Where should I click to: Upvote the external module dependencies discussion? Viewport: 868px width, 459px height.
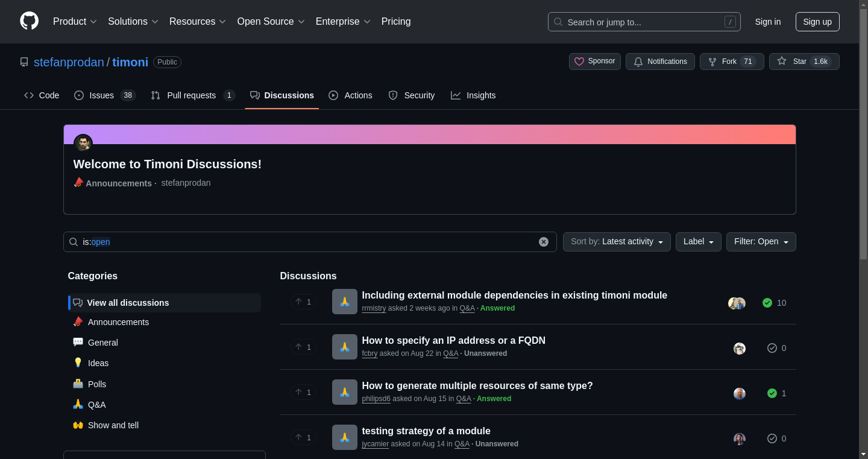303,302
